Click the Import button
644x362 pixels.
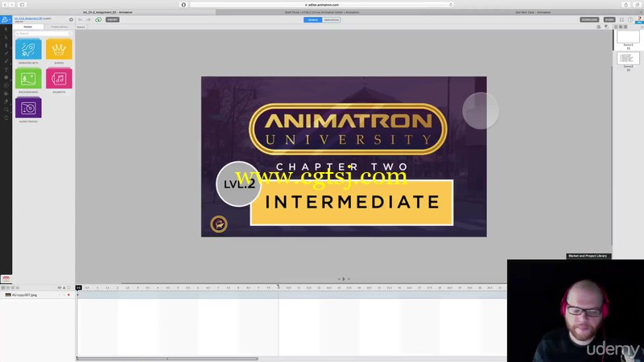[x=113, y=19]
